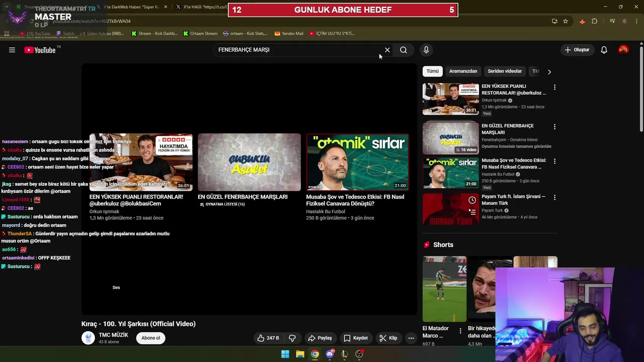Screen dimensions: 644x362
Task: Open the sidebar channel name Orkun Işıtmak
Action: (494, 100)
